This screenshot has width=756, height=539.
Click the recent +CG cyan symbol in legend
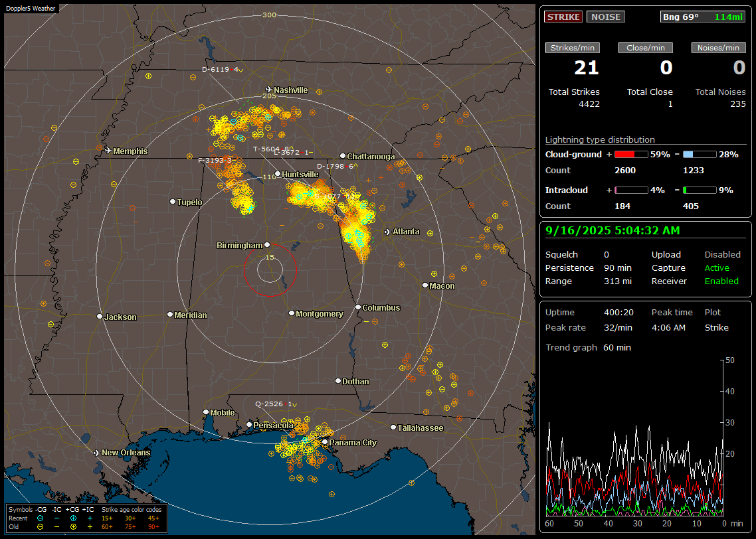click(x=73, y=518)
